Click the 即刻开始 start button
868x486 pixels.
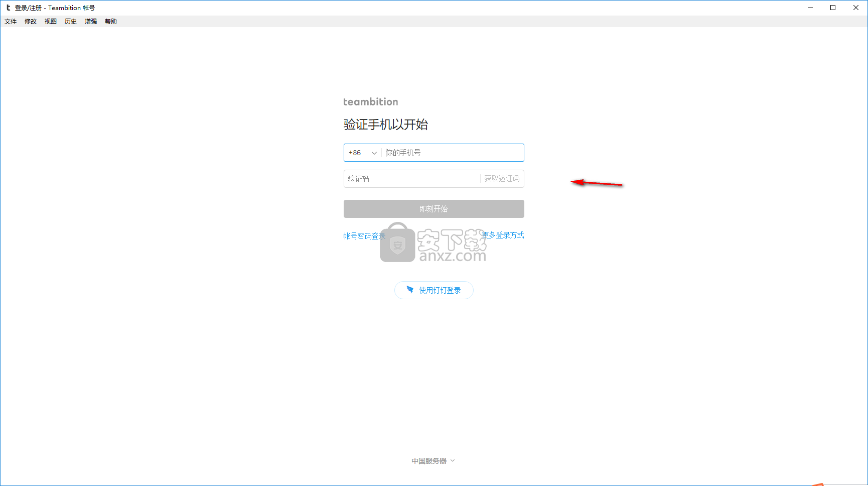tap(434, 209)
